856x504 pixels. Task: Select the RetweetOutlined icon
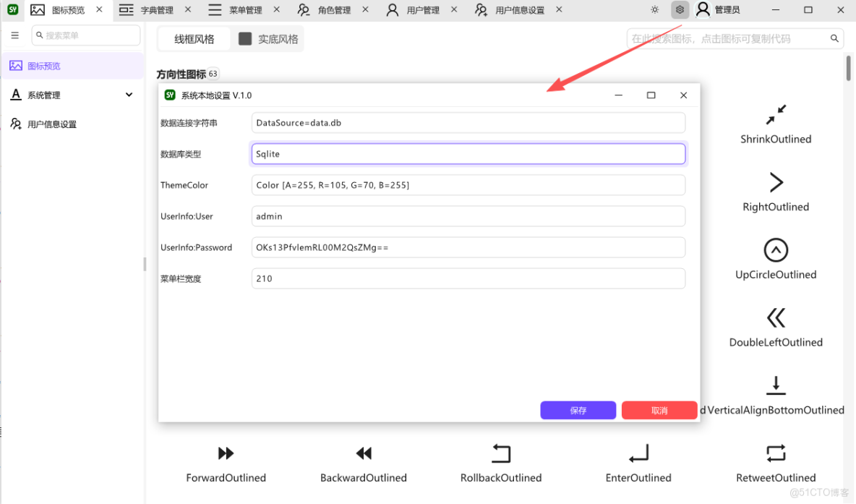(x=776, y=453)
